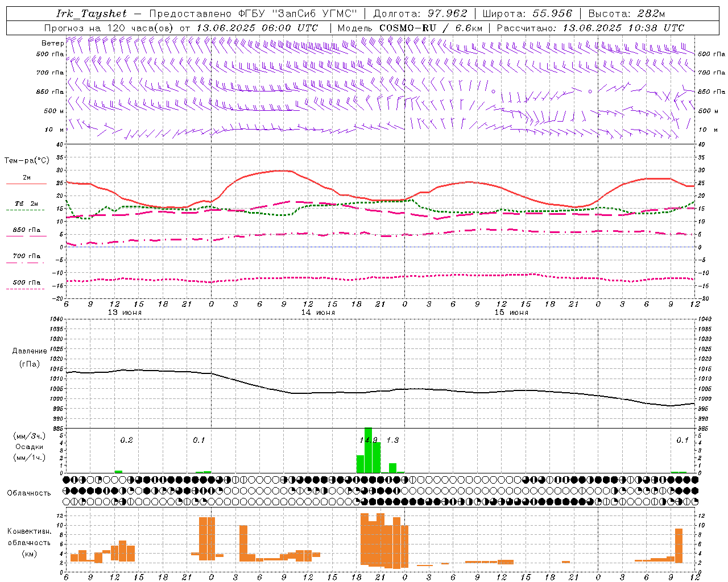The width and height of the screenshot is (728, 582).
Task: Click the 15 июня date label
Action: pyautogui.click(x=511, y=313)
